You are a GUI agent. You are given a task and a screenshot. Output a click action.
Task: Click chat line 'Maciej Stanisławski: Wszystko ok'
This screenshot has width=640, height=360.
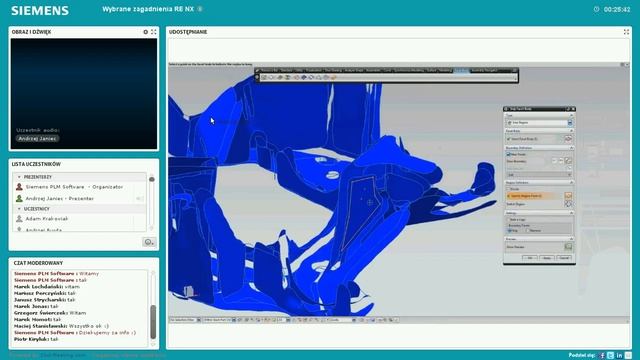[x=62, y=326]
